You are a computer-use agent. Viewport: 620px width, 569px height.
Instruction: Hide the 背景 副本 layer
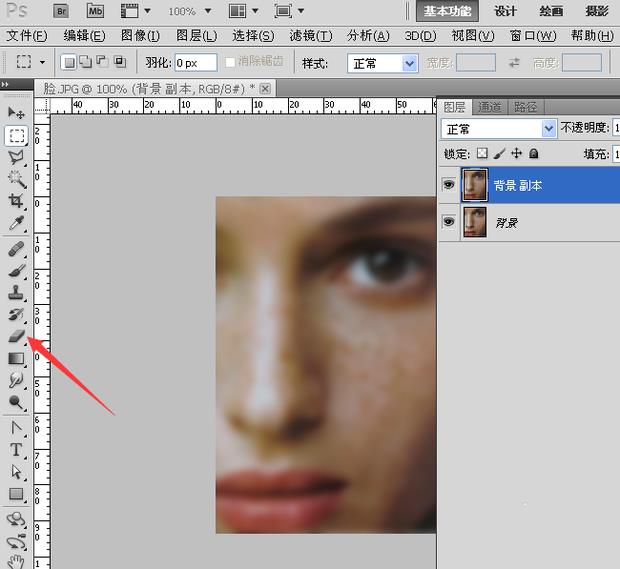pos(448,185)
